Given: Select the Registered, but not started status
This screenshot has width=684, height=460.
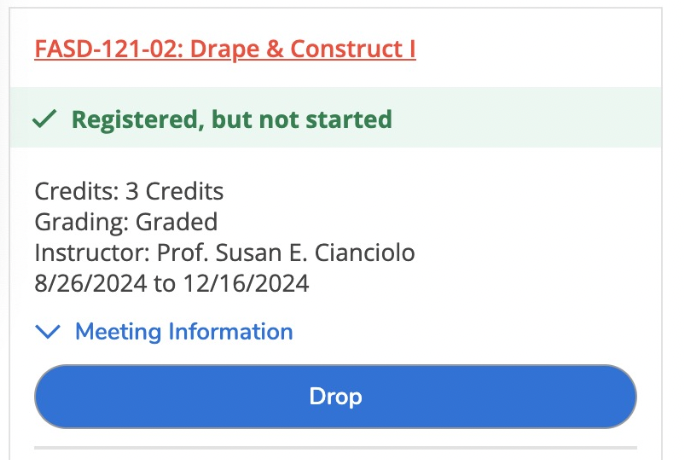Looking at the screenshot, I should [x=232, y=119].
